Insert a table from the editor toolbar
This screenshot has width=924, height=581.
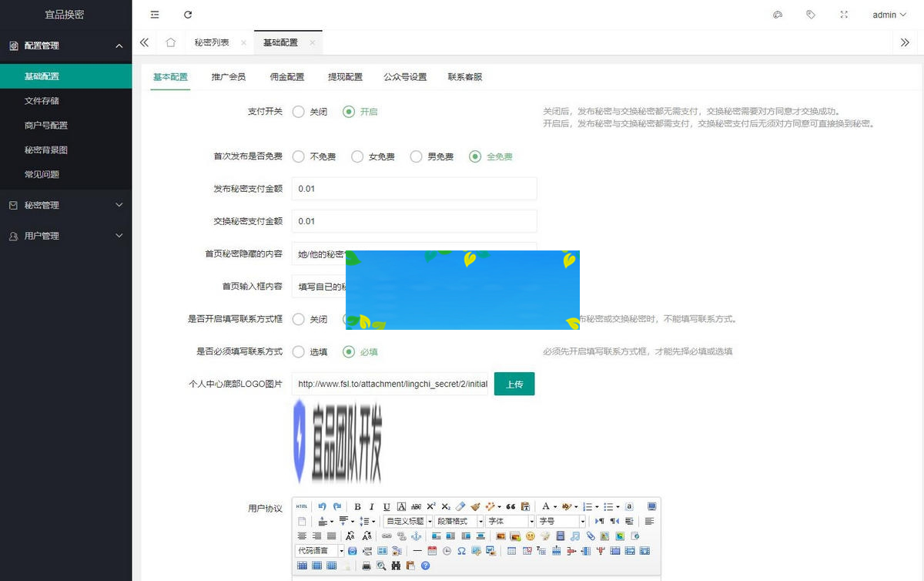coord(512,551)
